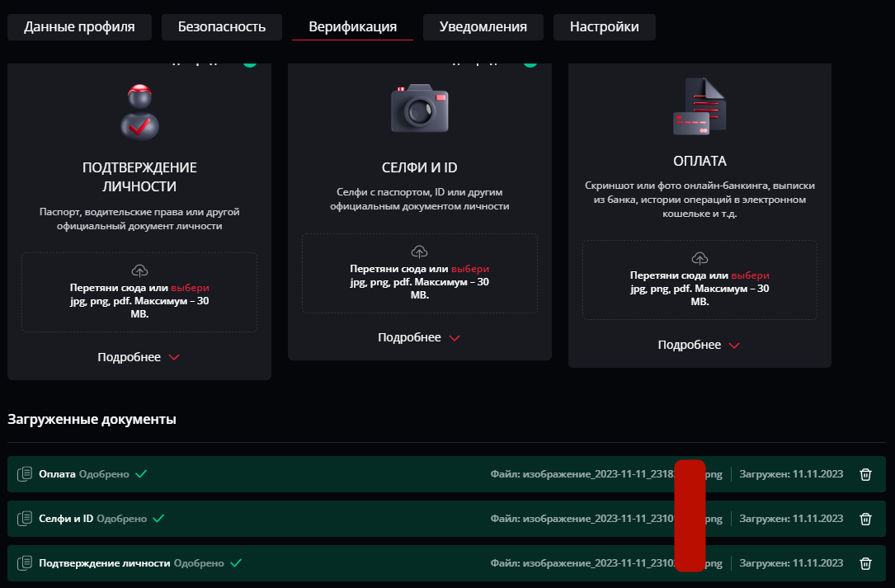Select the Верификация tab

[352, 27]
